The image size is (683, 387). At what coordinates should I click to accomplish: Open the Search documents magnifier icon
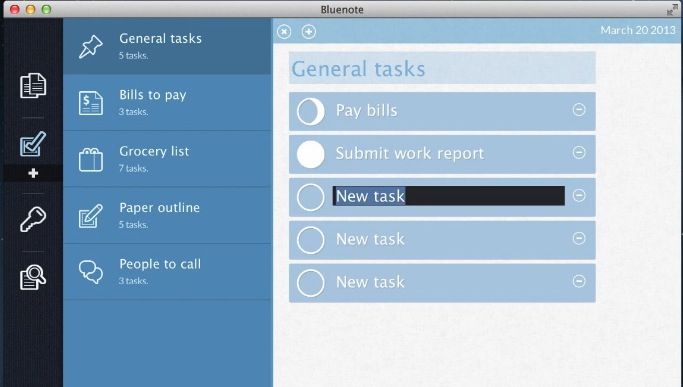point(33,277)
